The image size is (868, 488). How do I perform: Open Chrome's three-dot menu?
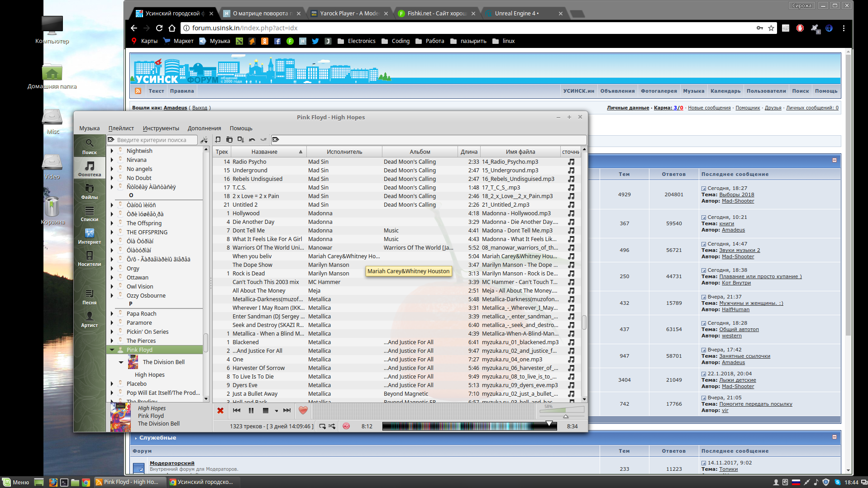[x=844, y=28]
